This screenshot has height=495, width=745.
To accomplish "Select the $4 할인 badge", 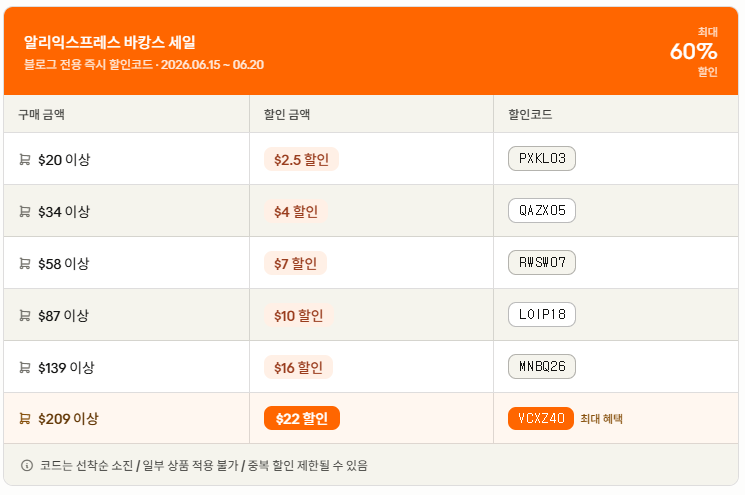I will 296,211.
